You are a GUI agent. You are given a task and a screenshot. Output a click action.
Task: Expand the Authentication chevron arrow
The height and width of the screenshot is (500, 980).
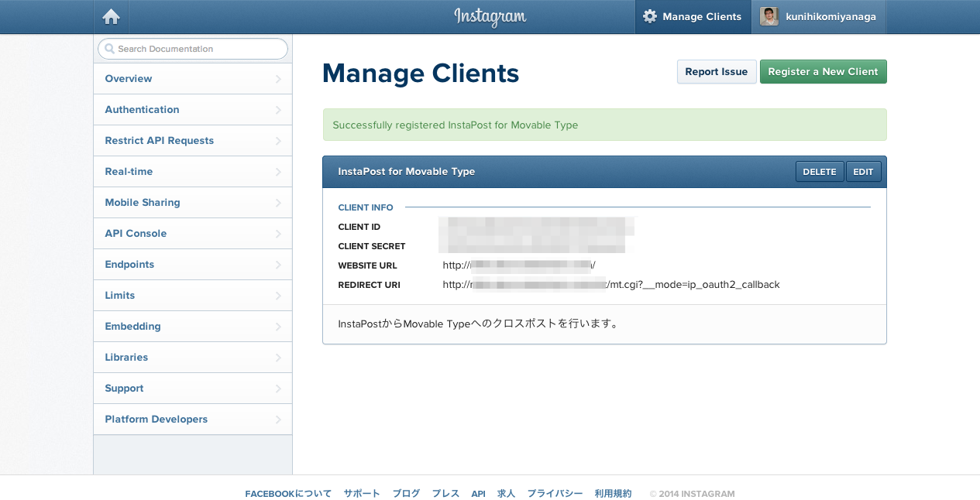tap(278, 110)
